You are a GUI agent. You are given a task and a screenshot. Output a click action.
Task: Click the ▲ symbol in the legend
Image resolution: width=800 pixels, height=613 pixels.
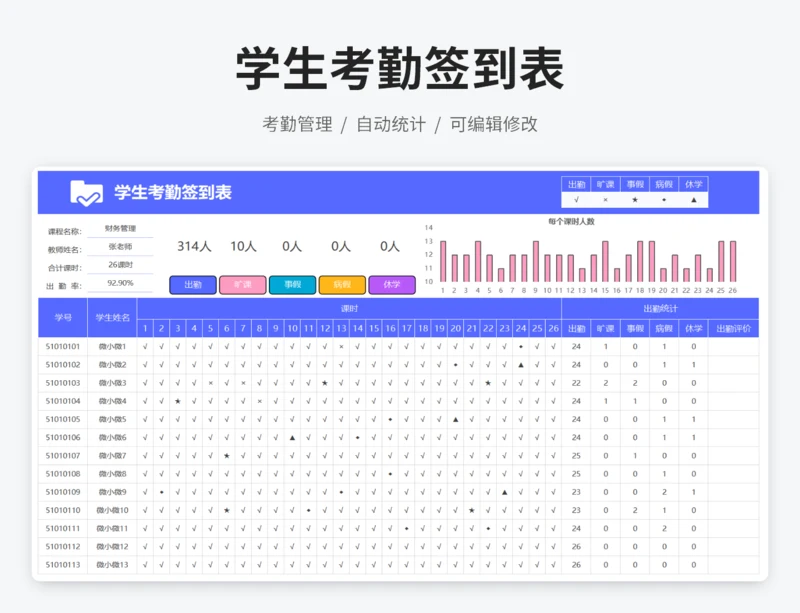(x=693, y=200)
